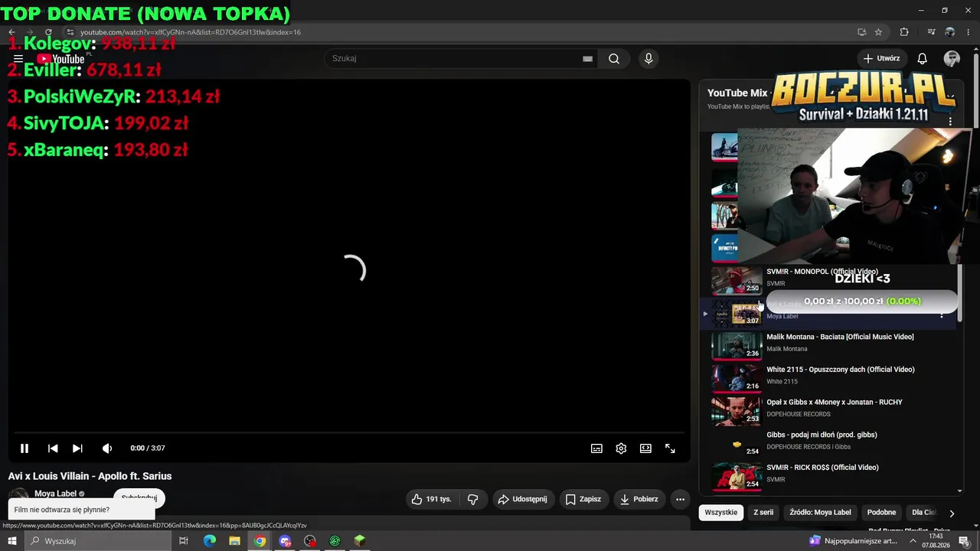Select the Wszystkie filter chip

721,513
